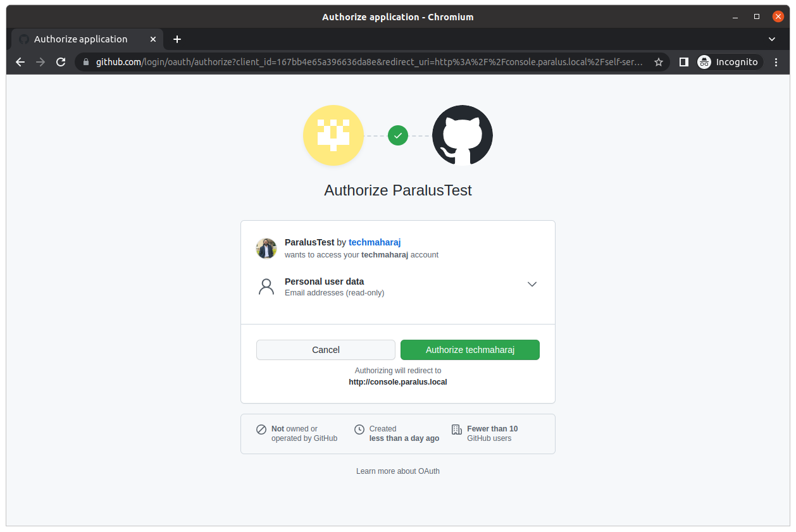Viewport: 796px width, 532px height.
Task: Click Personal user data heading
Action: (324, 281)
